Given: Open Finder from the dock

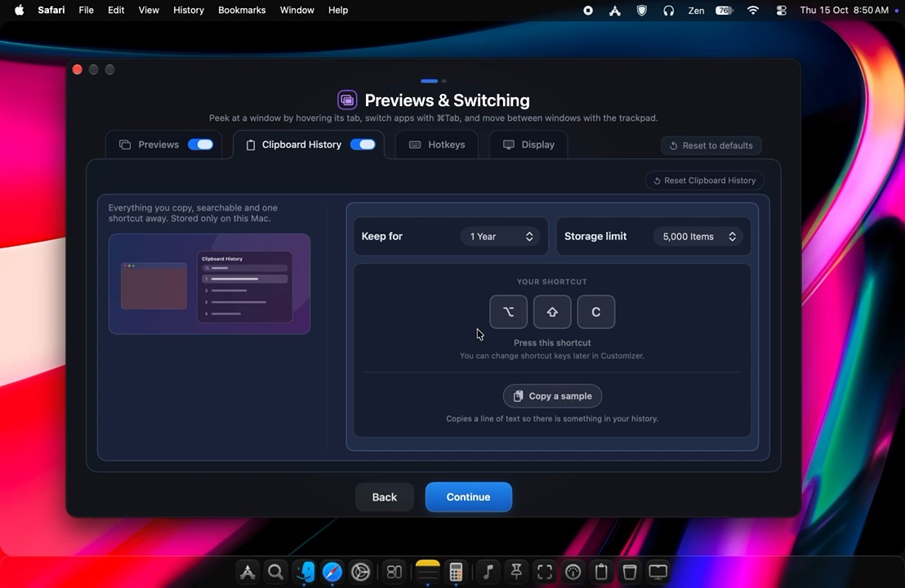Looking at the screenshot, I should click(x=304, y=572).
